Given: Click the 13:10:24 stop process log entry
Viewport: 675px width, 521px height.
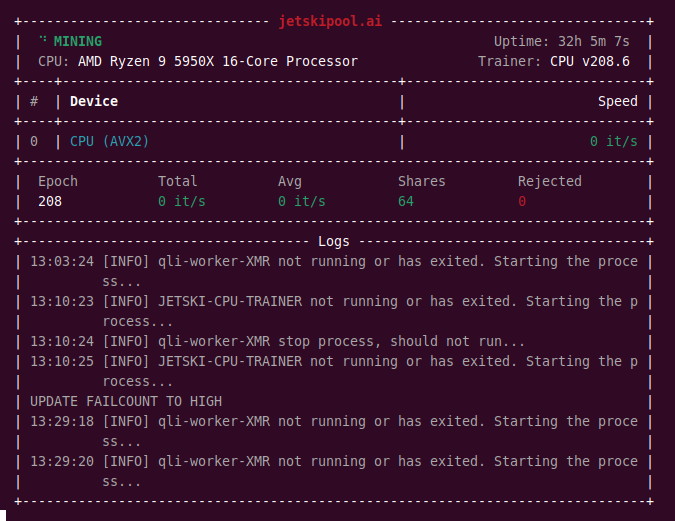Looking at the screenshot, I should point(277,341).
